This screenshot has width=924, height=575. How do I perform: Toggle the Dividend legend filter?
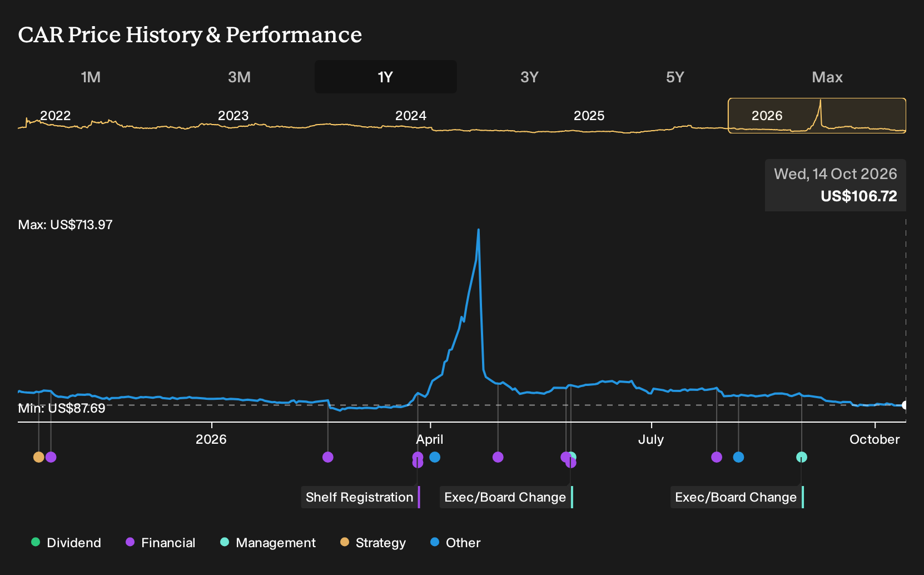(x=66, y=543)
